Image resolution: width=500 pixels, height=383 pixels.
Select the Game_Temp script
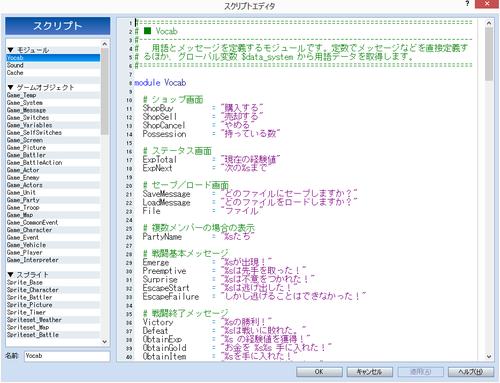(53, 95)
